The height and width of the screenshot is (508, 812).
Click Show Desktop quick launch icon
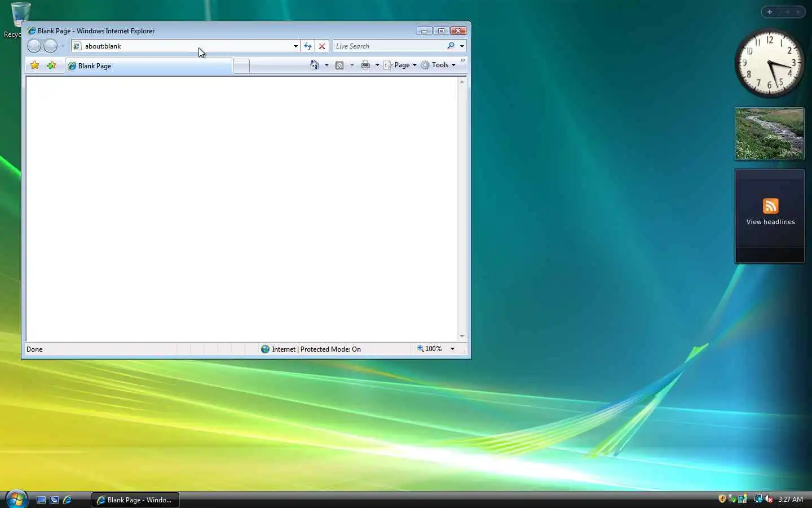(x=41, y=500)
